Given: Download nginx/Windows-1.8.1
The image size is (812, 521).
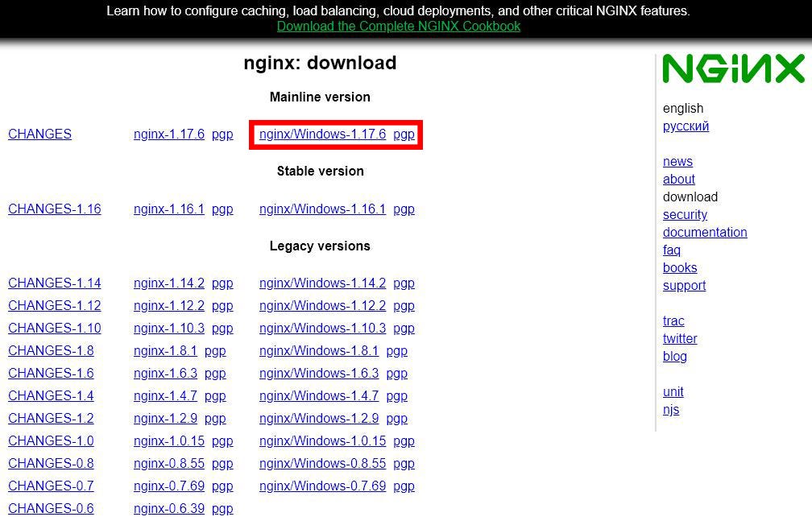Looking at the screenshot, I should pos(319,350).
